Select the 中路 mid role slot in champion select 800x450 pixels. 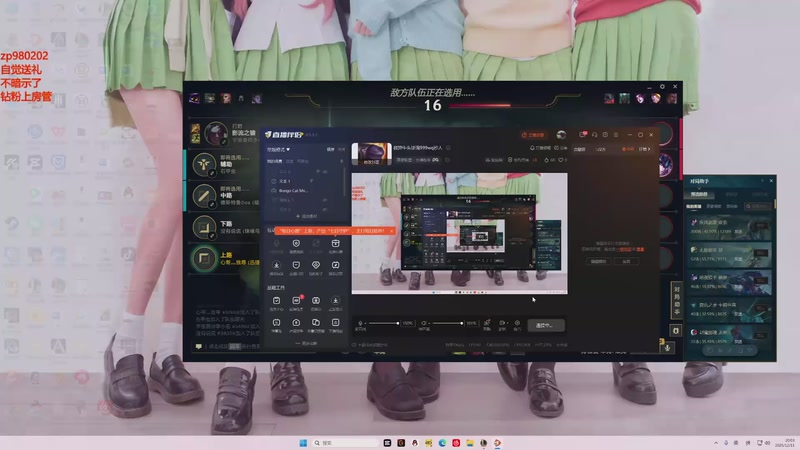point(222,196)
